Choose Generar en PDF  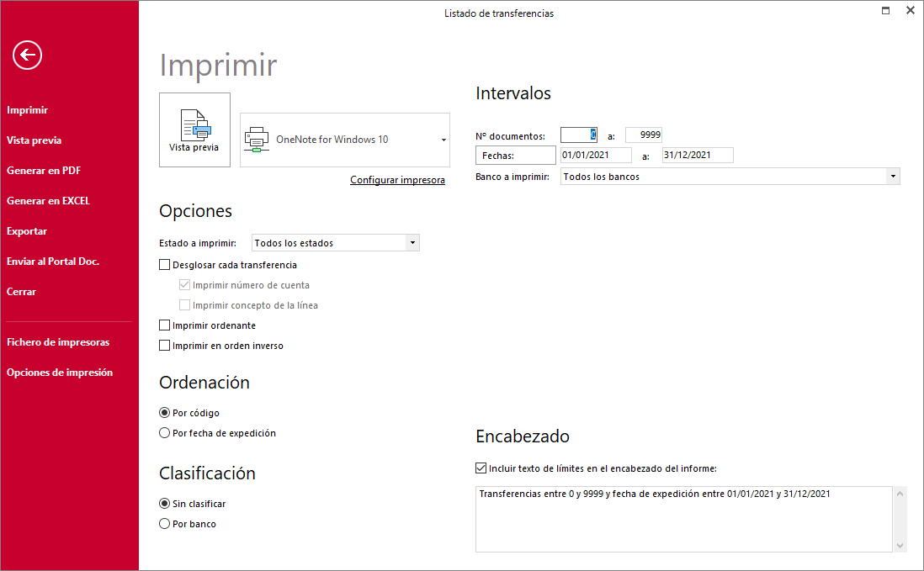point(44,171)
